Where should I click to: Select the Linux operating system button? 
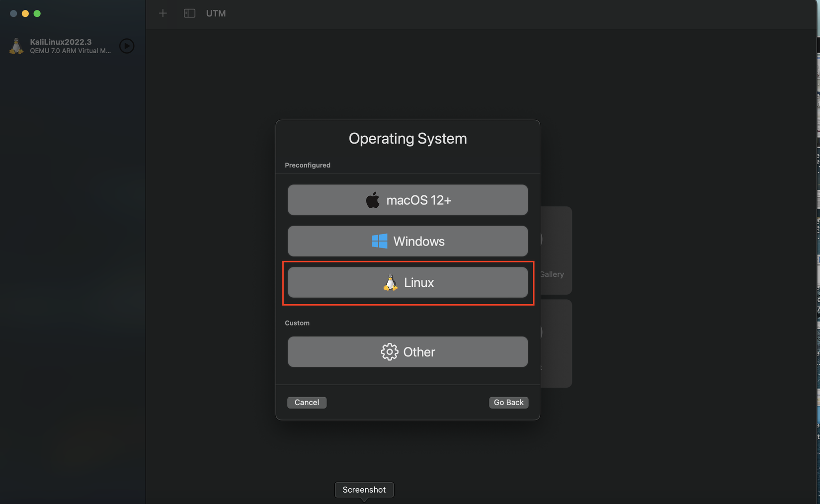tap(408, 282)
